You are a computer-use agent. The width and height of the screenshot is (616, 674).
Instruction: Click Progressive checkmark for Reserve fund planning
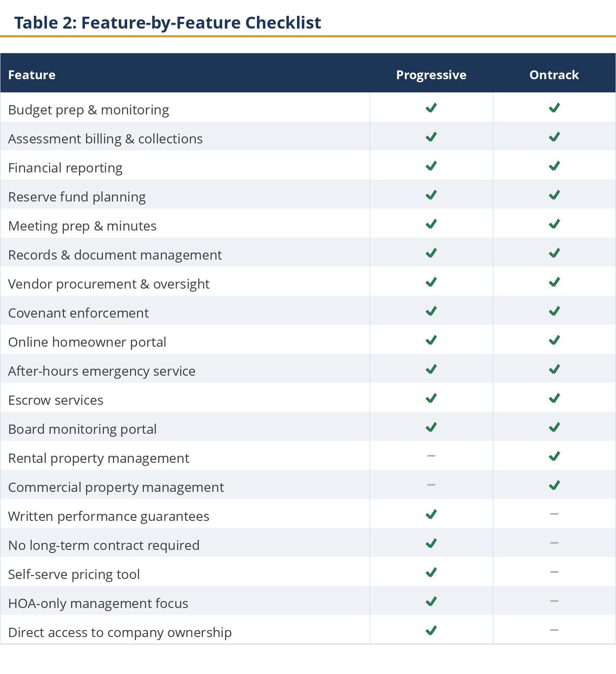point(431,194)
